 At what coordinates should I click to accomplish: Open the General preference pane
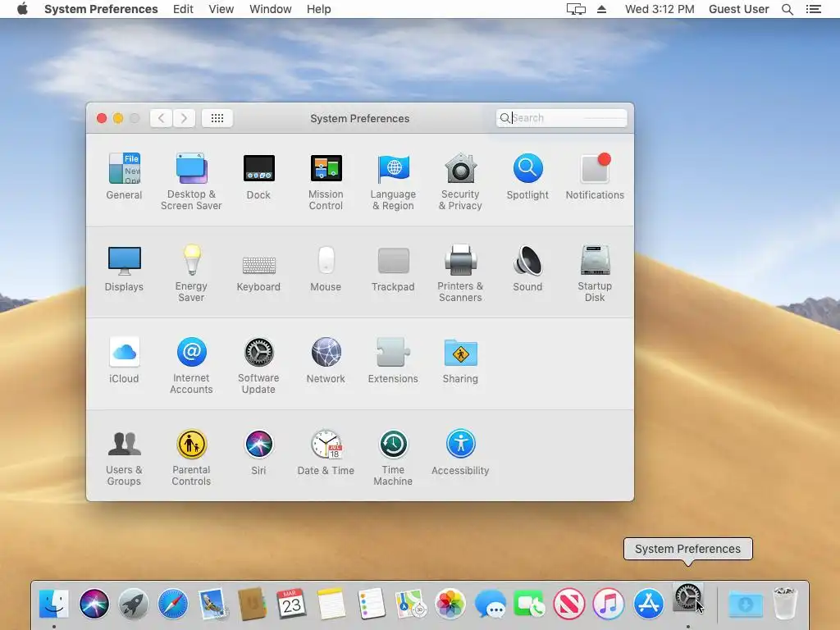pos(125,177)
